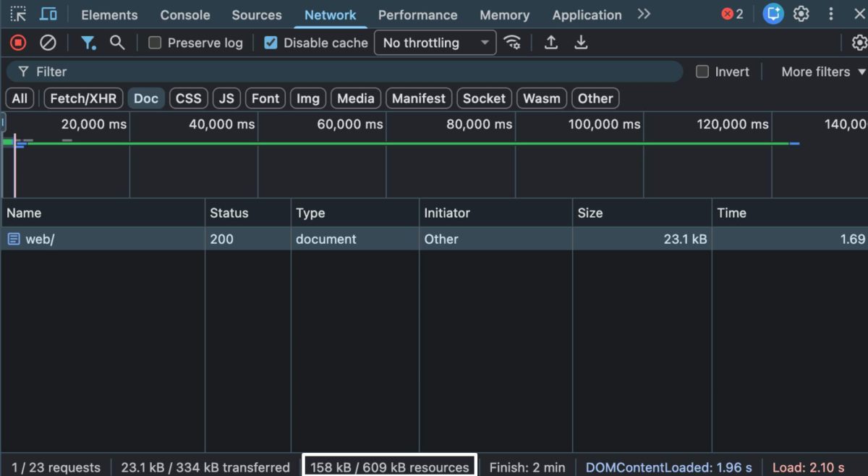Screen dimensions: 868x476
Task: Filter by Media requests
Action: 356,98
